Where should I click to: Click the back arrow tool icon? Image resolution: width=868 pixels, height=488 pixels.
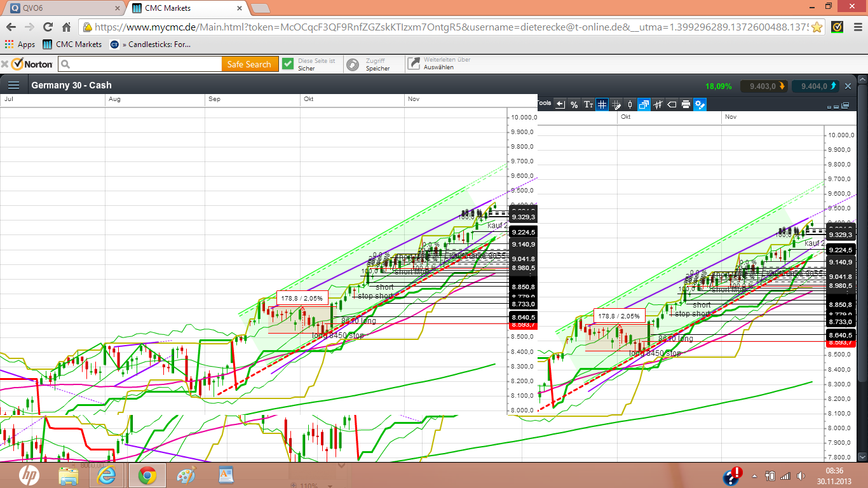pos(560,104)
